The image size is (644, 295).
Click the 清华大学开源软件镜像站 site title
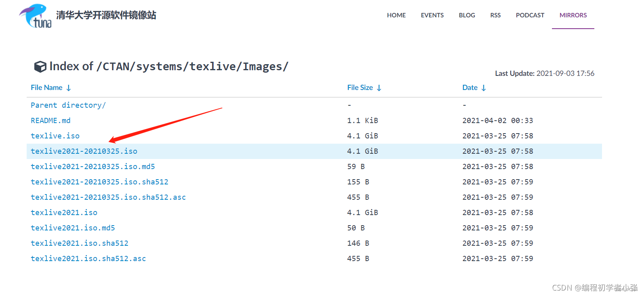[106, 15]
